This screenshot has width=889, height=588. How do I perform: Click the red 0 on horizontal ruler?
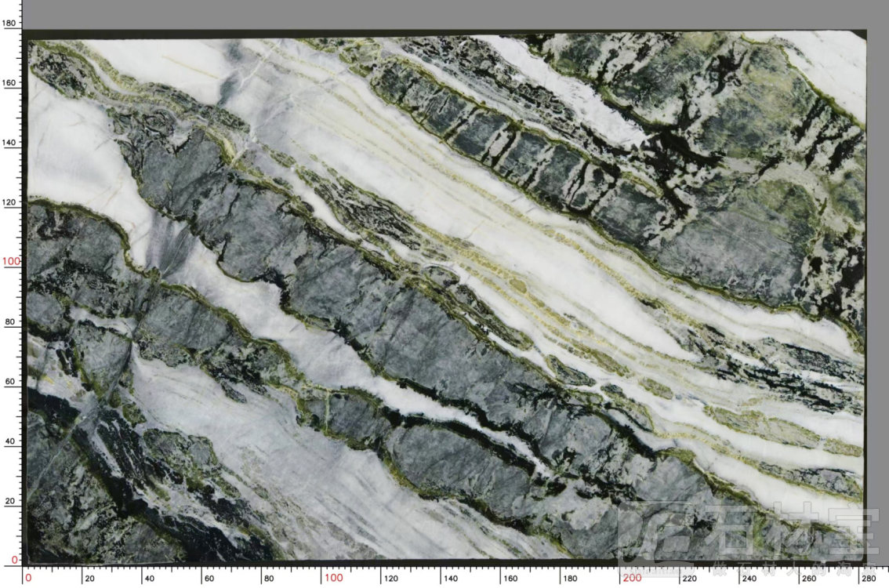coord(28,578)
